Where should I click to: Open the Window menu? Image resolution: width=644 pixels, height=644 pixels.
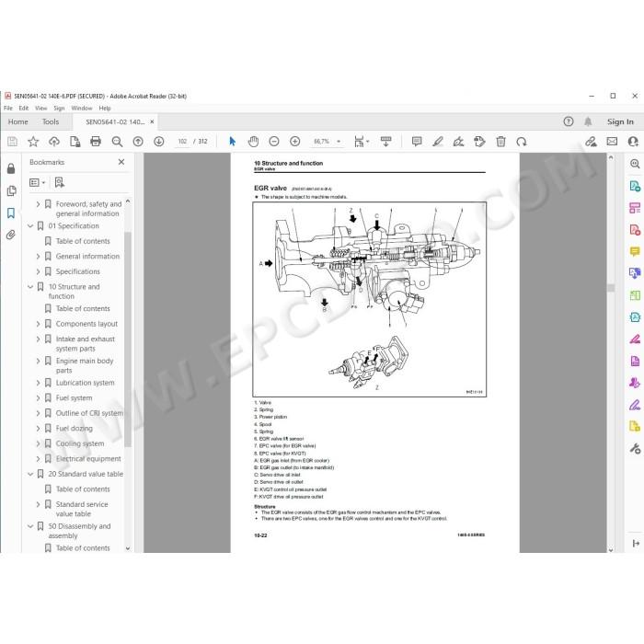(82, 108)
